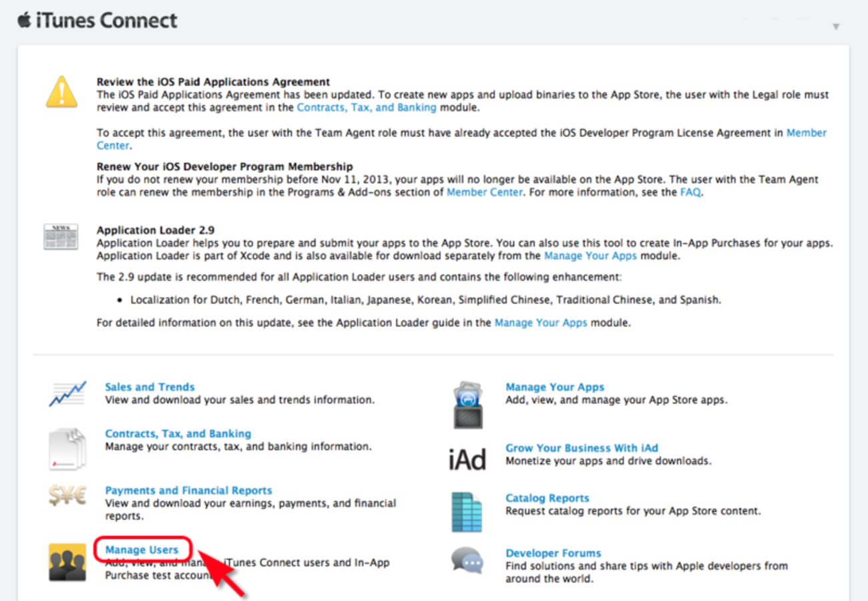The width and height of the screenshot is (868, 601).
Task: Click the Developer Forums speech bubble icon
Action: pos(467,560)
